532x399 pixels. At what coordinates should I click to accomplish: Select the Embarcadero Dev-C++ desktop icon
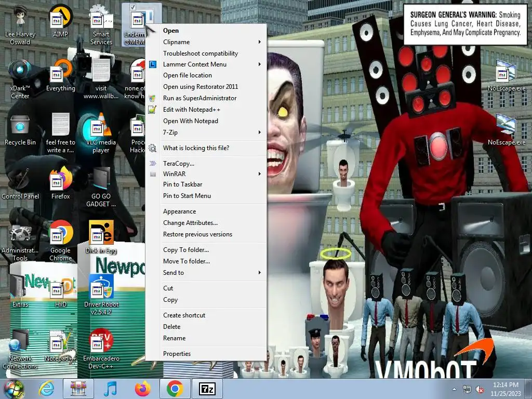[x=101, y=350]
